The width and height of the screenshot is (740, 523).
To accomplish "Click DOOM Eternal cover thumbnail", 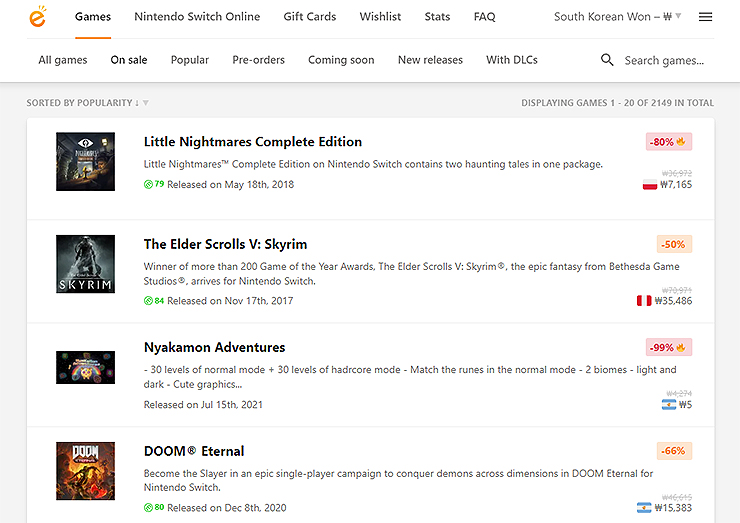I will coord(85,471).
